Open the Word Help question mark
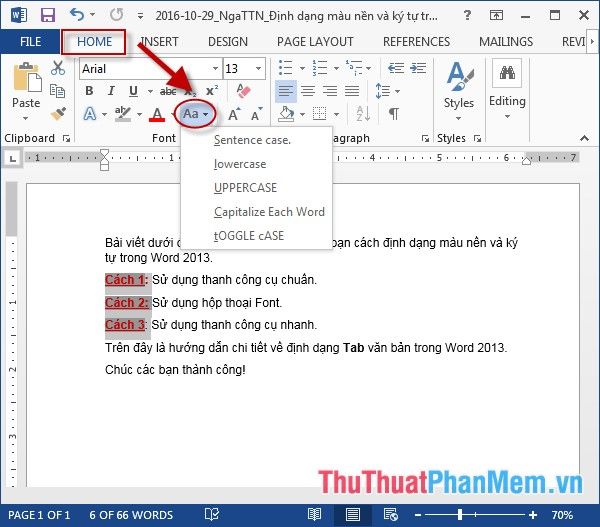The height and width of the screenshot is (527, 600). [x=467, y=15]
